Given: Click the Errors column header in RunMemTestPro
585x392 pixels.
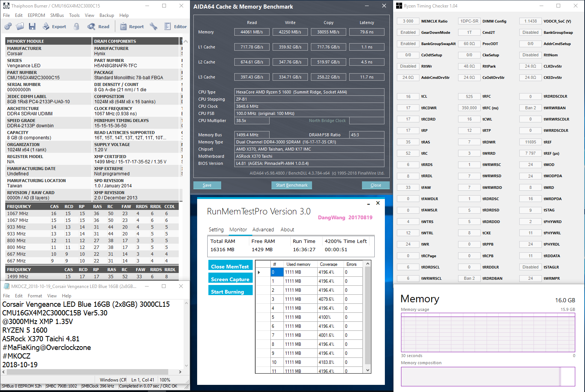Looking at the screenshot, I should click(x=353, y=264).
